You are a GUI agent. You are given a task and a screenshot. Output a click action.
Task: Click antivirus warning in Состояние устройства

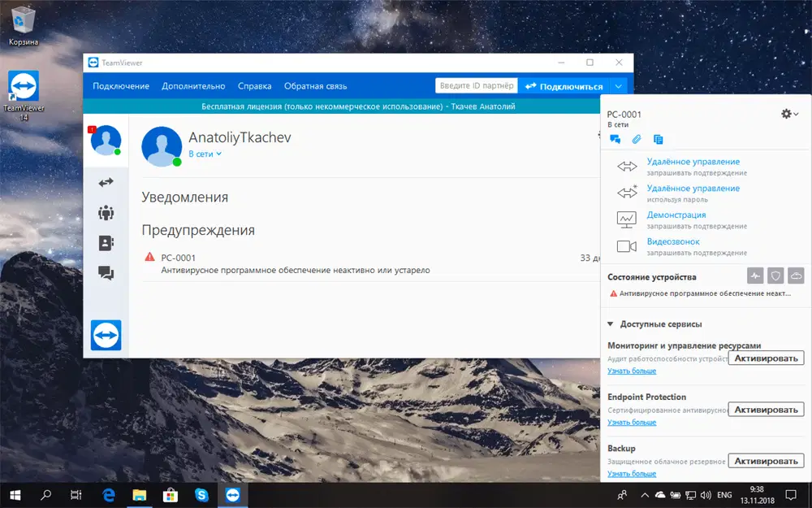click(700, 293)
